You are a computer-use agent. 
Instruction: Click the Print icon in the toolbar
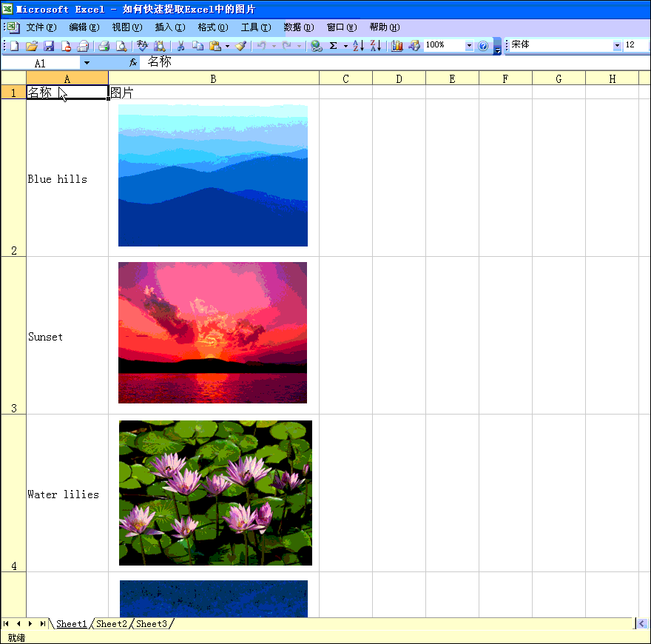(104, 46)
